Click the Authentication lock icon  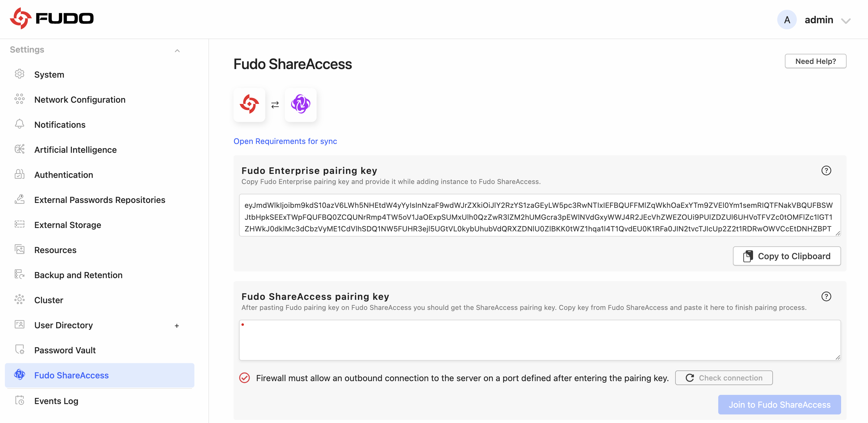pos(20,175)
